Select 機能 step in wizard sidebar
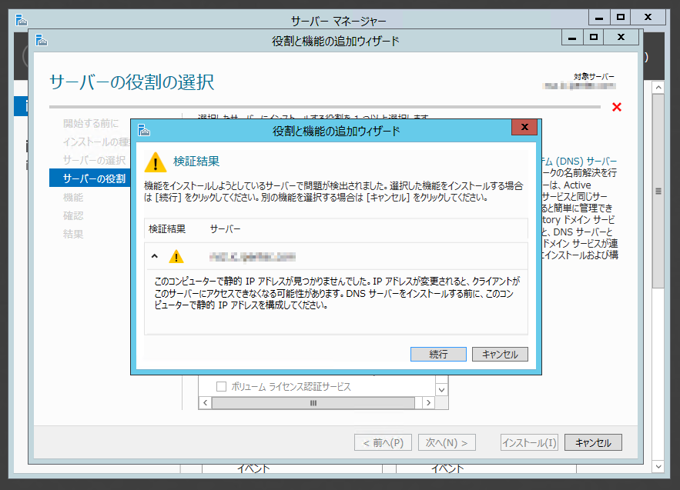This screenshot has width=680, height=490. point(73,197)
